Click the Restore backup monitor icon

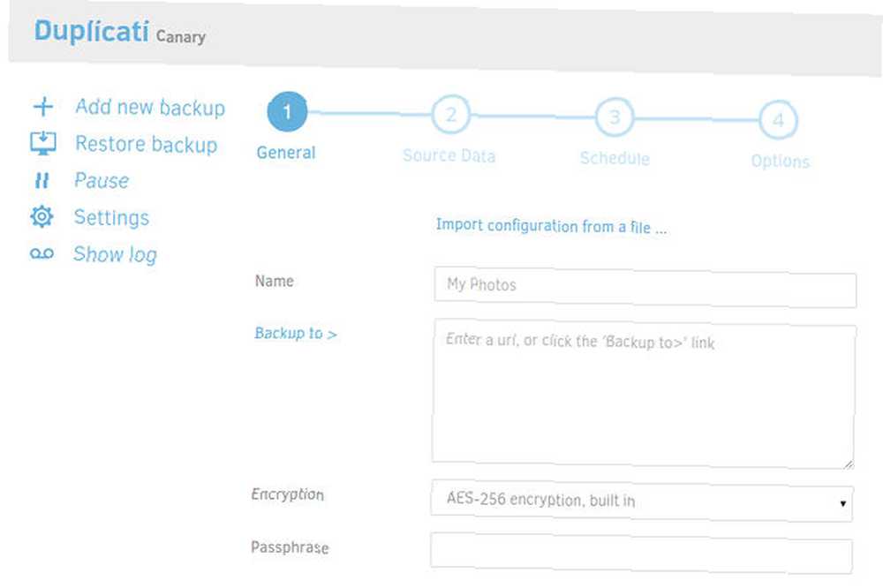coord(42,144)
